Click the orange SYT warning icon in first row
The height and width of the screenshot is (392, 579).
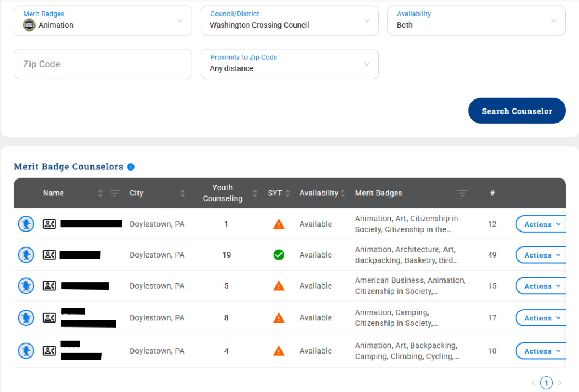pyautogui.click(x=279, y=224)
